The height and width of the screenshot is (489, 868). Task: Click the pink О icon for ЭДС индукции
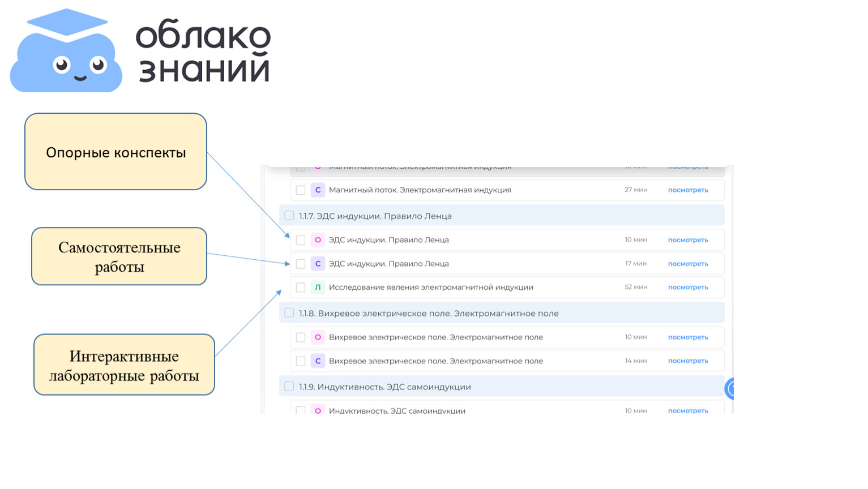click(x=318, y=240)
